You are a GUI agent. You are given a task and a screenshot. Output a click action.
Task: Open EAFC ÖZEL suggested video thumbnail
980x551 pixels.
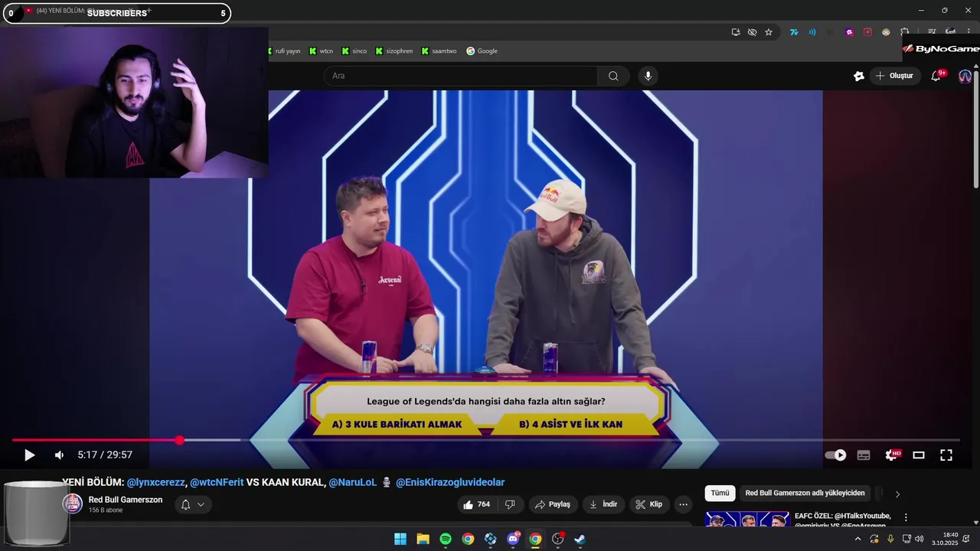click(747, 520)
